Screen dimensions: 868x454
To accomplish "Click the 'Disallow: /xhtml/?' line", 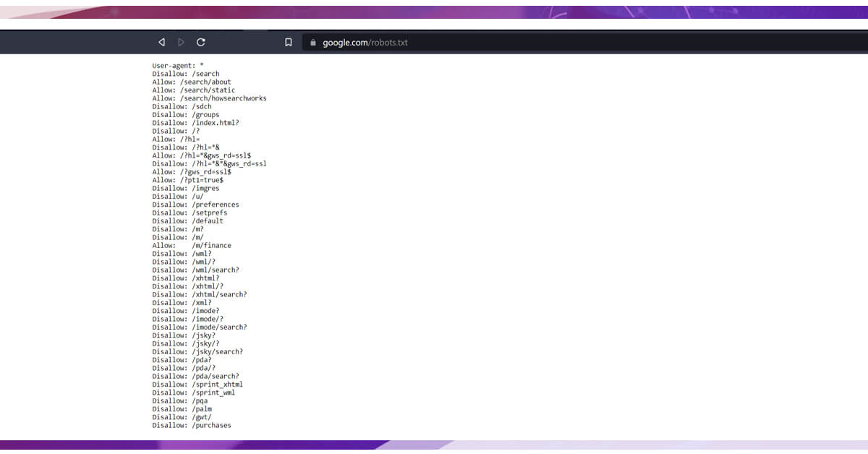I will [x=188, y=286].
